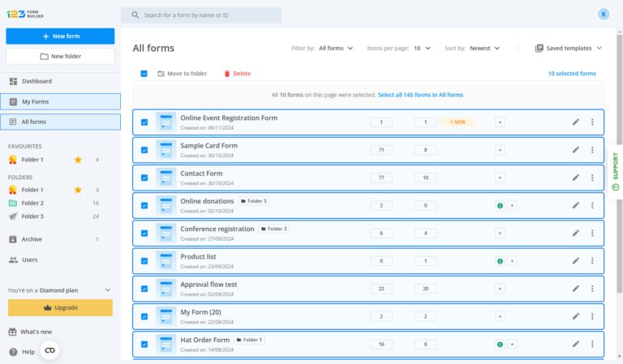Image resolution: width=623 pixels, height=364 pixels.
Task: Open more options for Conference registration
Action: pos(592,233)
